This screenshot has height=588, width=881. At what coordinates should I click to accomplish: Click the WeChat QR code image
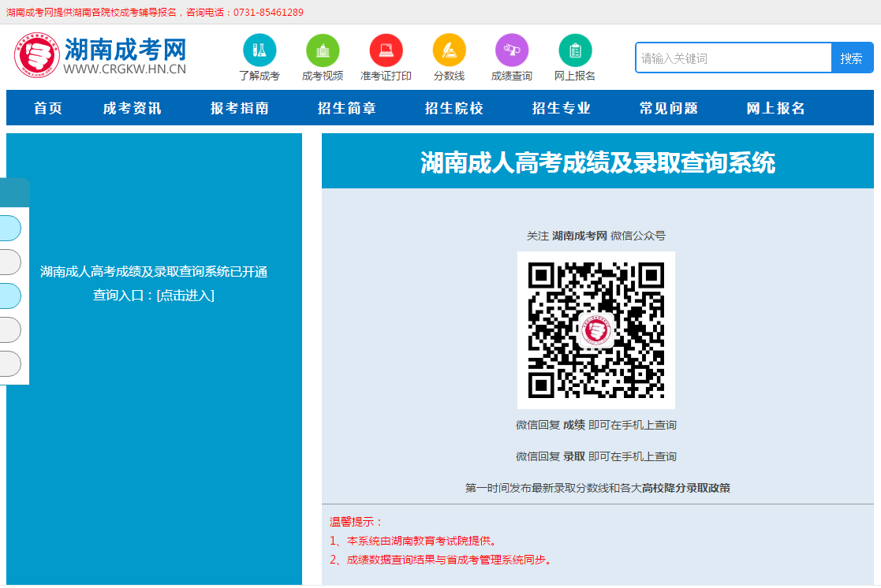(x=596, y=330)
